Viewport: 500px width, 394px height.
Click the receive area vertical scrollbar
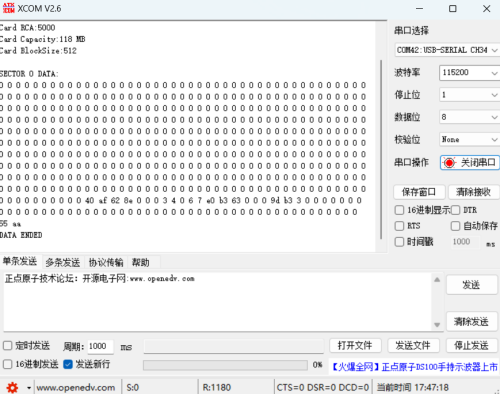click(x=381, y=149)
